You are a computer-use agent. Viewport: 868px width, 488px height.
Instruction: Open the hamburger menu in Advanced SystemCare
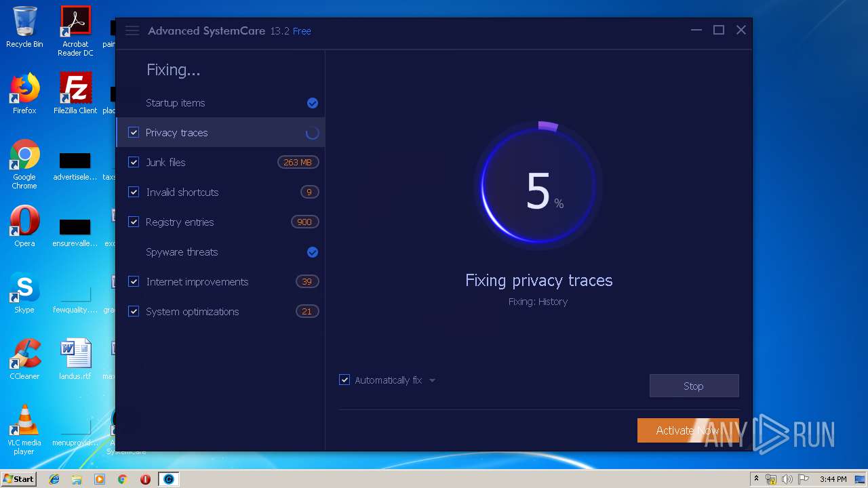tap(132, 30)
